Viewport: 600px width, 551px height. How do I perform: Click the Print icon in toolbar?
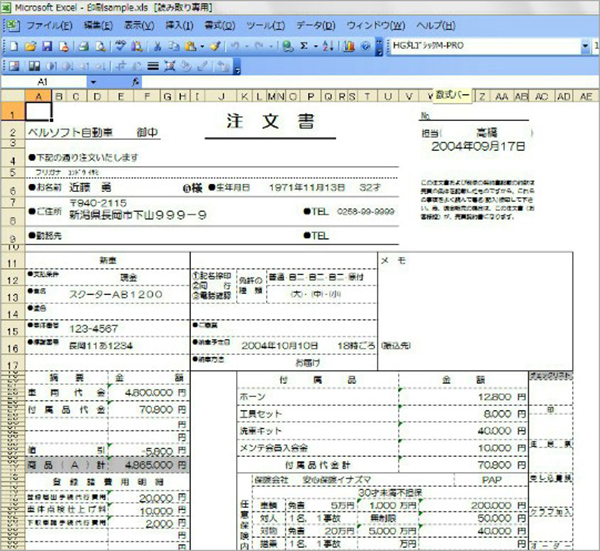pos(83,46)
